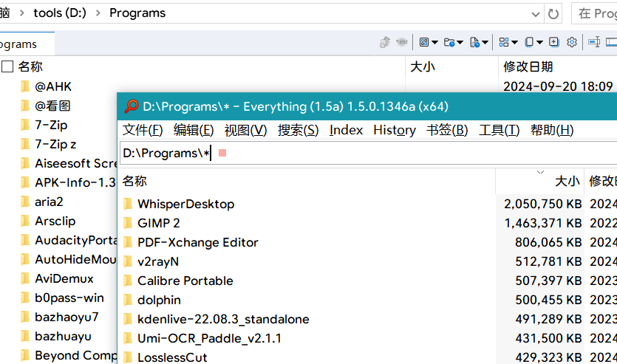The width and height of the screenshot is (617, 364).
Task: Open the view layout dropdown arrow
Action: (x=514, y=42)
